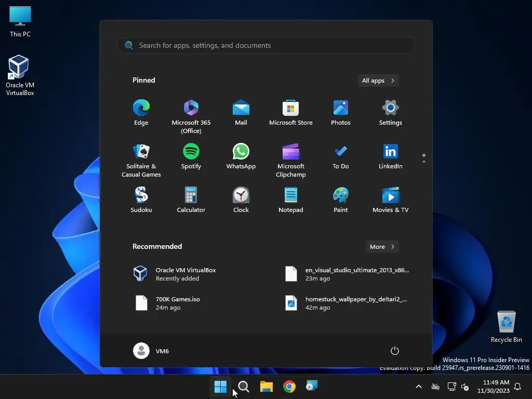
Task: Open Paint
Action: pos(341,200)
